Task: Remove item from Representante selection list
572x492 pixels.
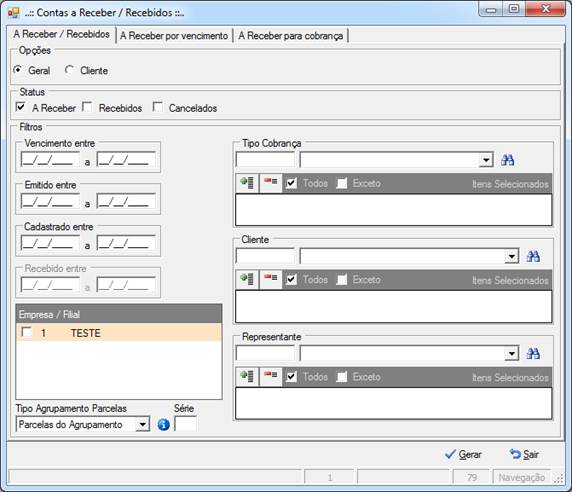Action: tap(271, 376)
